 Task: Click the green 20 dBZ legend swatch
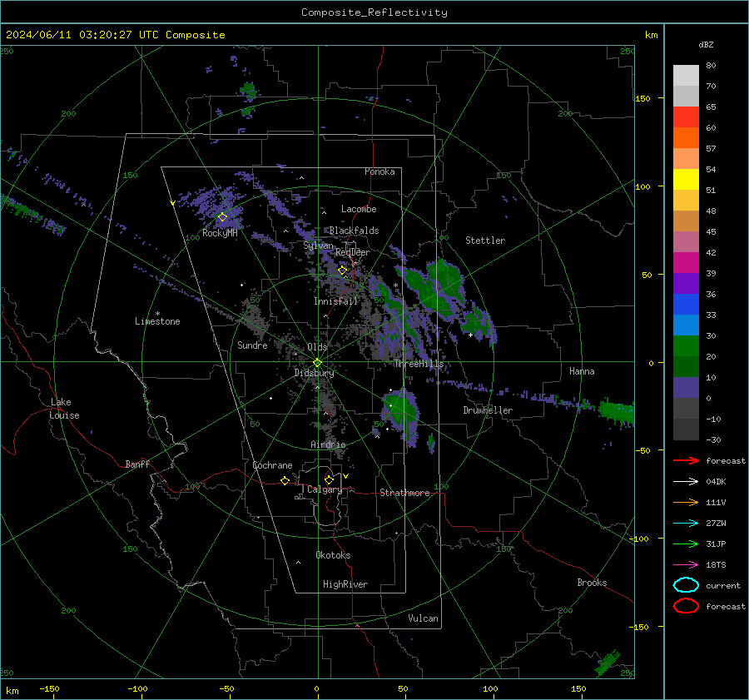[x=686, y=346]
